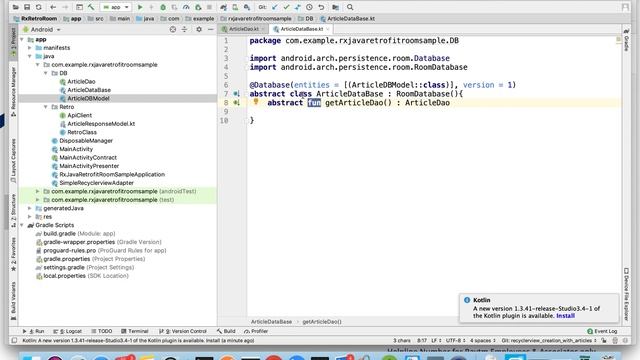The image size is (640, 360).
Task: Navigate back with the left arrow icon
Action: [53, 7]
